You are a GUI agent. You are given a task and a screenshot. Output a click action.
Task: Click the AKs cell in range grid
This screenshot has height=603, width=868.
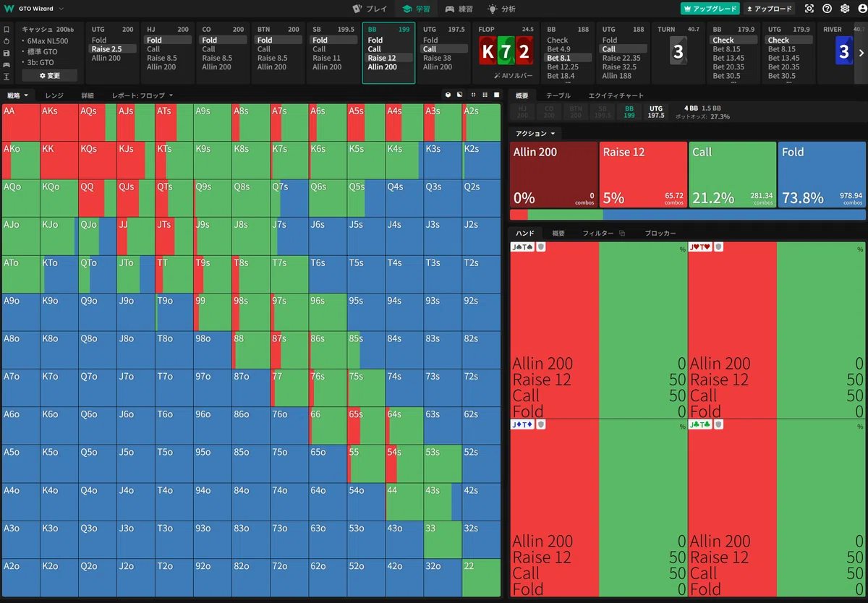(x=59, y=122)
